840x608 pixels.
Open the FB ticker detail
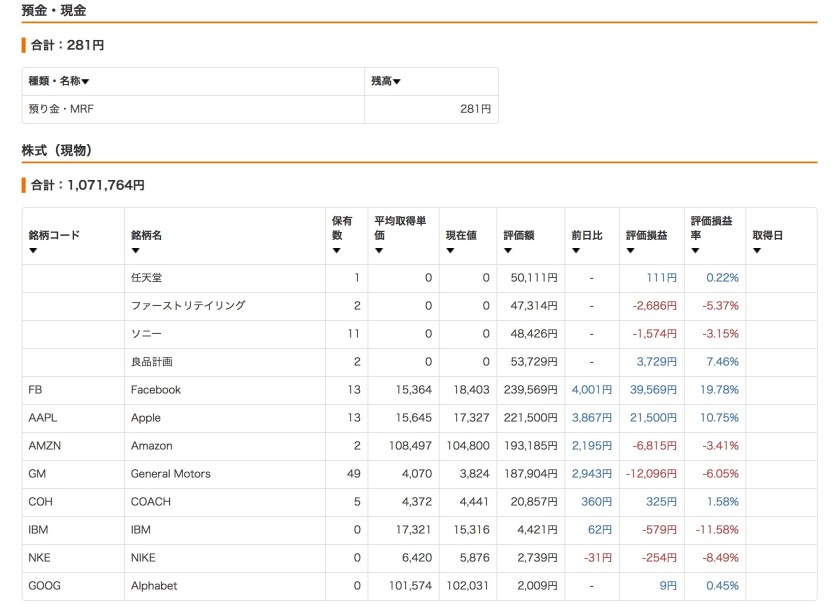point(35,390)
